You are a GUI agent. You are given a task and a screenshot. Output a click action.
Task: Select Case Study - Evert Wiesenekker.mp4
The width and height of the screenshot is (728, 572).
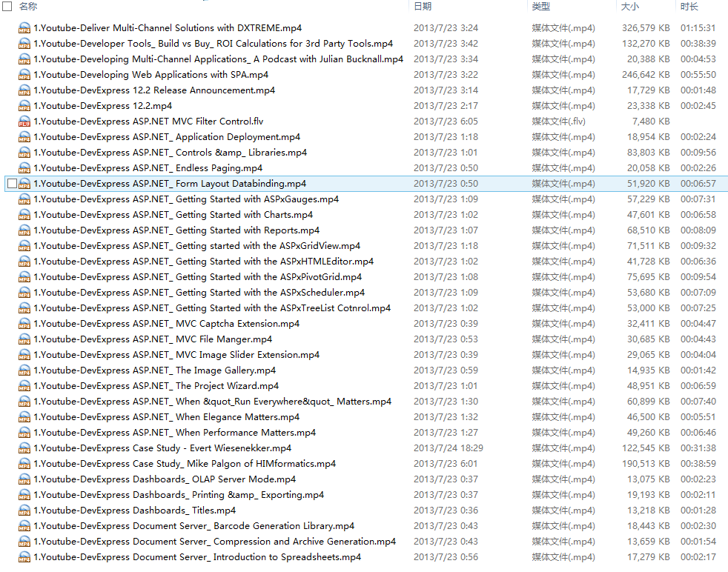coord(162,448)
